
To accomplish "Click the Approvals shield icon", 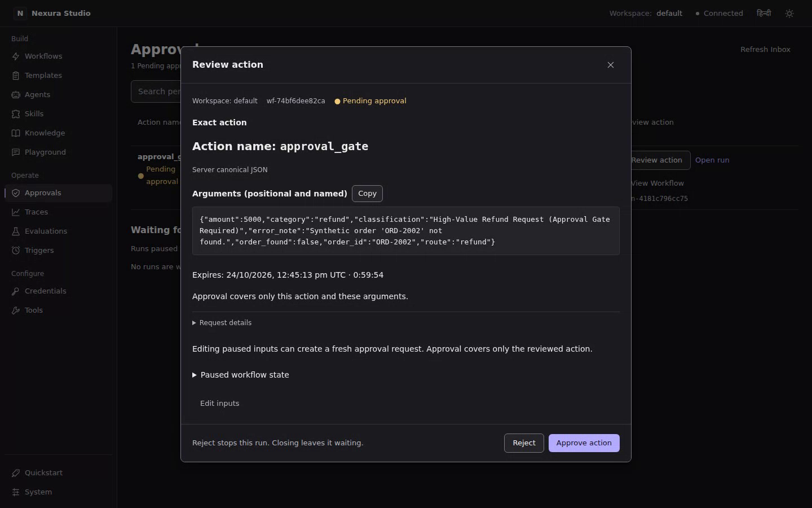I will (16, 193).
